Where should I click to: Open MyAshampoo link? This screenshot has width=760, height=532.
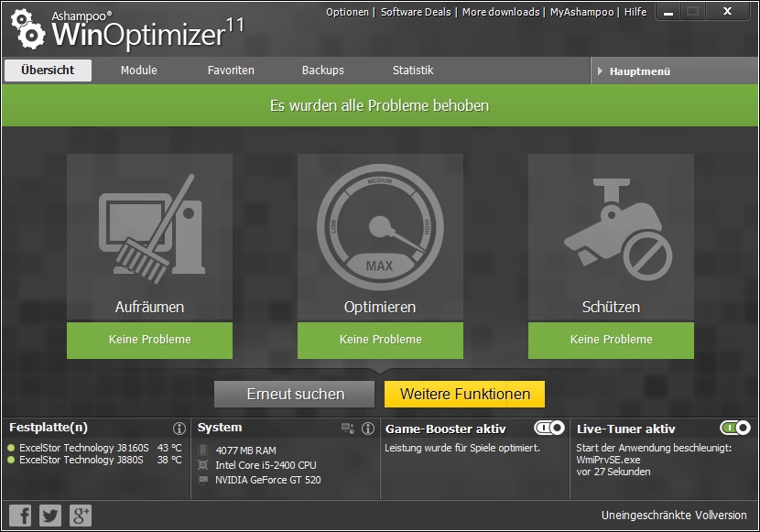[x=581, y=12]
